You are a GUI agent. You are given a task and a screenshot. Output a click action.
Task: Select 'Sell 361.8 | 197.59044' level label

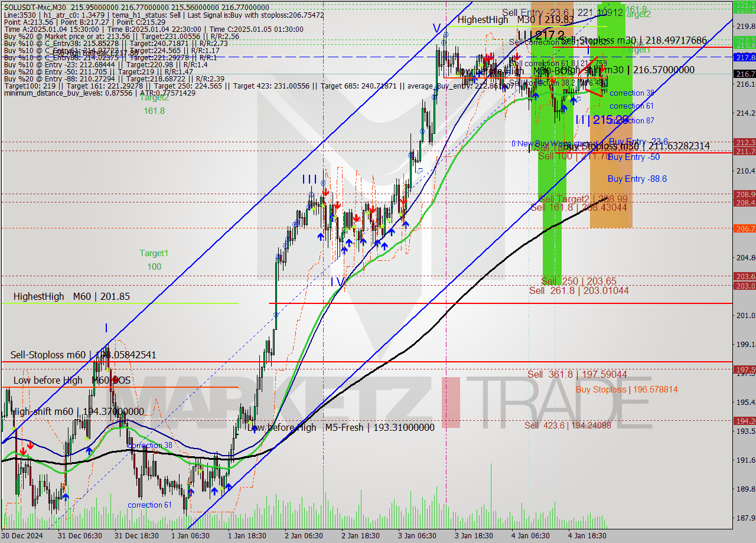[577, 374]
